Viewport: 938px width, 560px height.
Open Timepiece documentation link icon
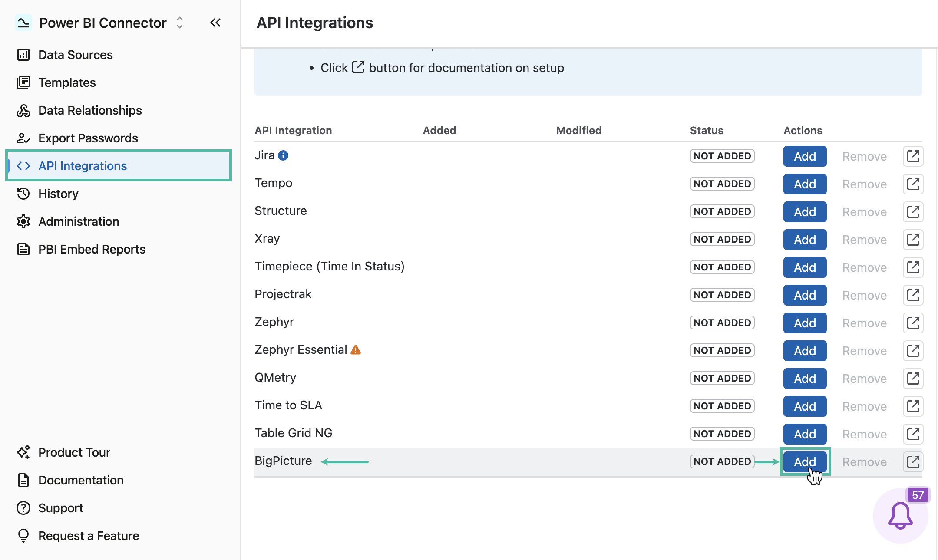coord(913,267)
